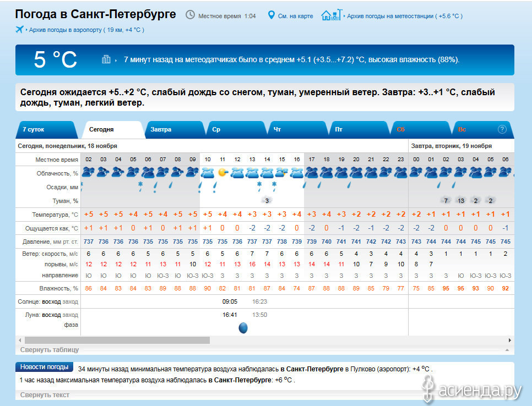Collapse the table via Свернуть таблицу

tap(50, 350)
